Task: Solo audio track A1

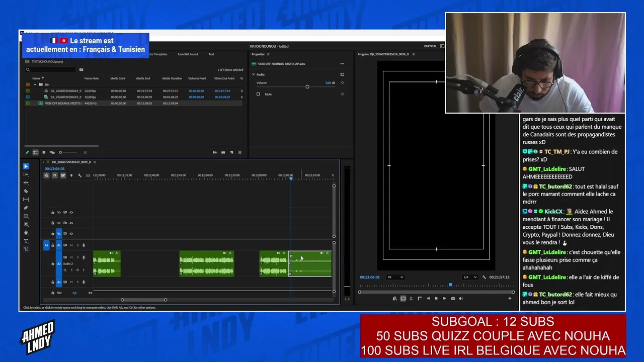Action: point(77,245)
